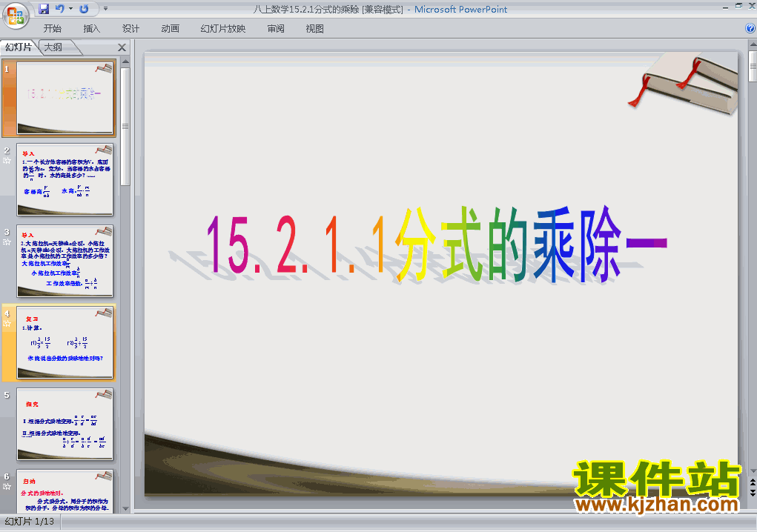Open the 审阅 ribbon tab
757x532 pixels.
coord(276,28)
